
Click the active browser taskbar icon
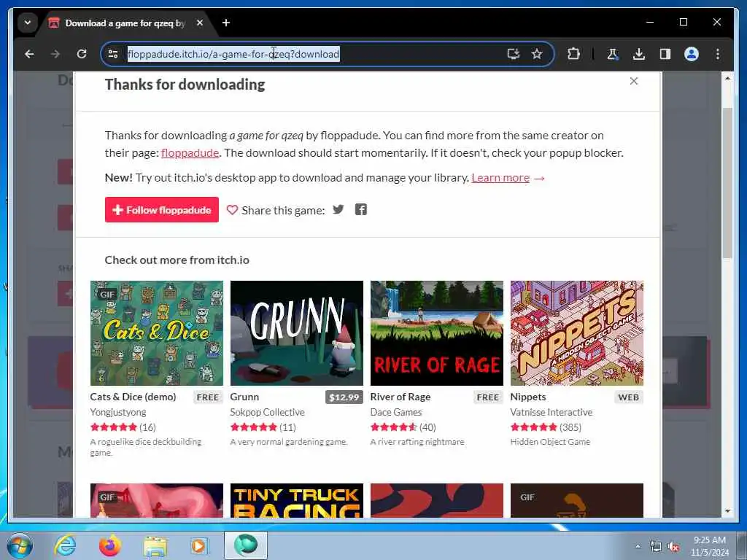246,545
